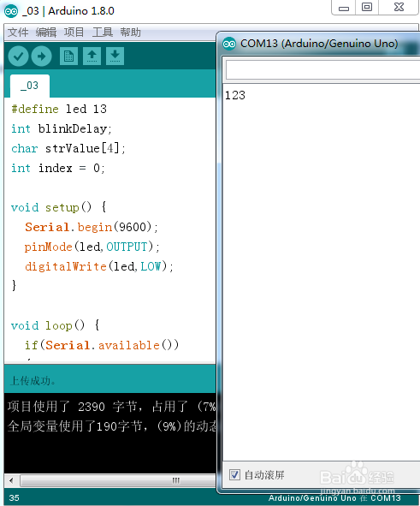Click the 'if(Serial.available())' line
This screenshot has height=506, width=420.
[x=102, y=345]
